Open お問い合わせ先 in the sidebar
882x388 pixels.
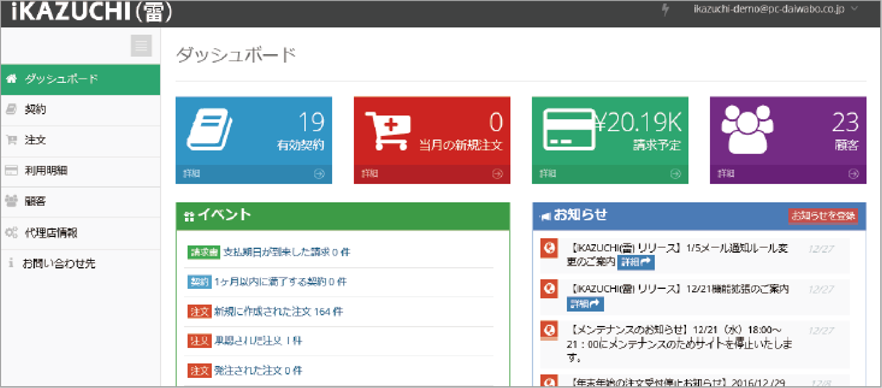click(80, 263)
